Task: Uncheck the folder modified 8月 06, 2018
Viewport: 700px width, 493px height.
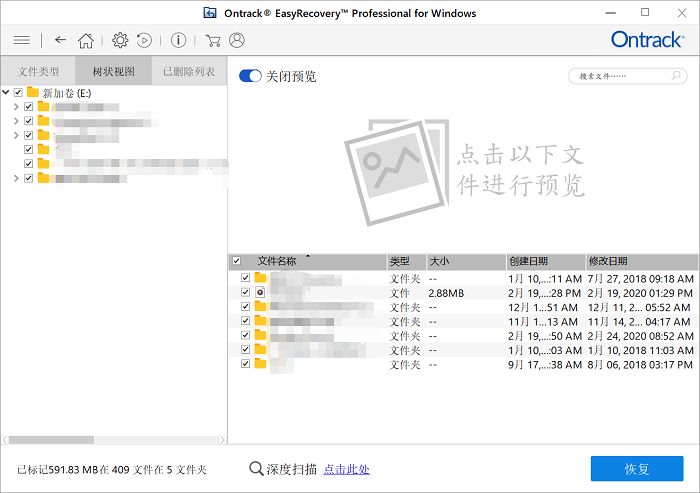Action: [x=245, y=363]
